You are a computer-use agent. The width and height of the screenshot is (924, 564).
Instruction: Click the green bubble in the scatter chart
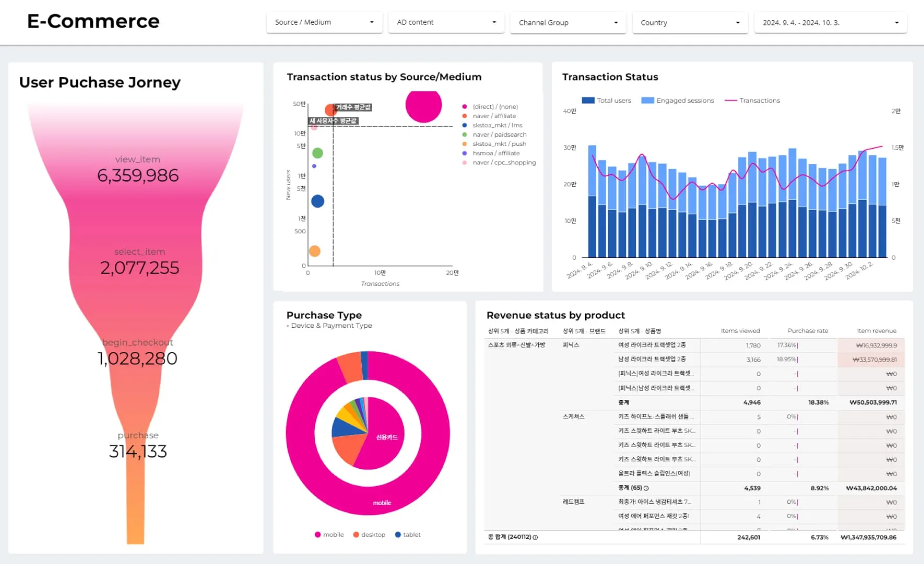pos(317,153)
